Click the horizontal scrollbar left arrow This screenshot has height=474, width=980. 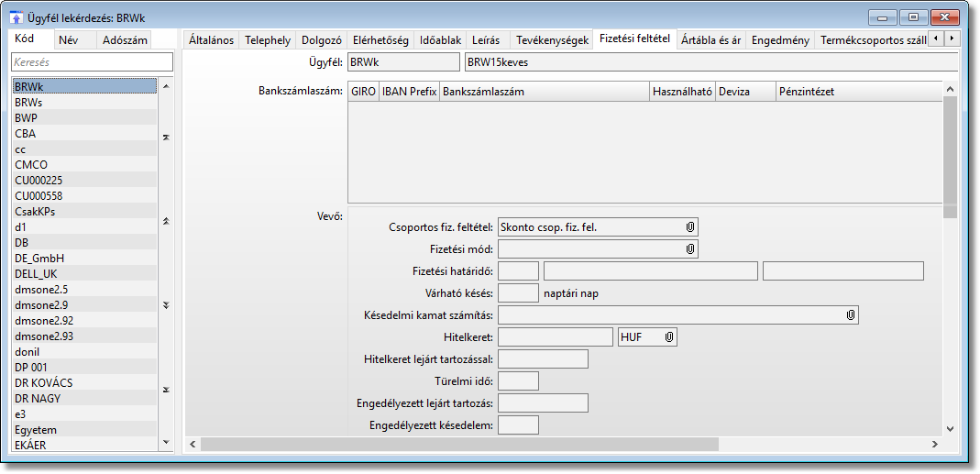(193, 444)
